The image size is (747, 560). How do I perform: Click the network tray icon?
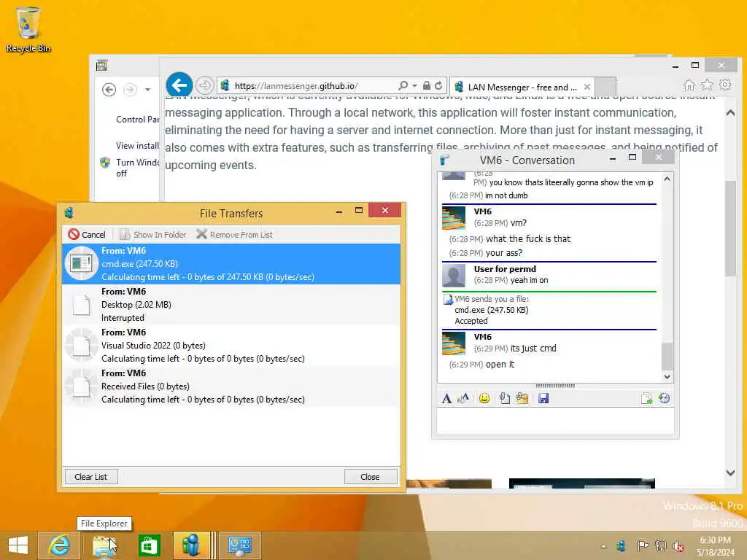pos(660,545)
